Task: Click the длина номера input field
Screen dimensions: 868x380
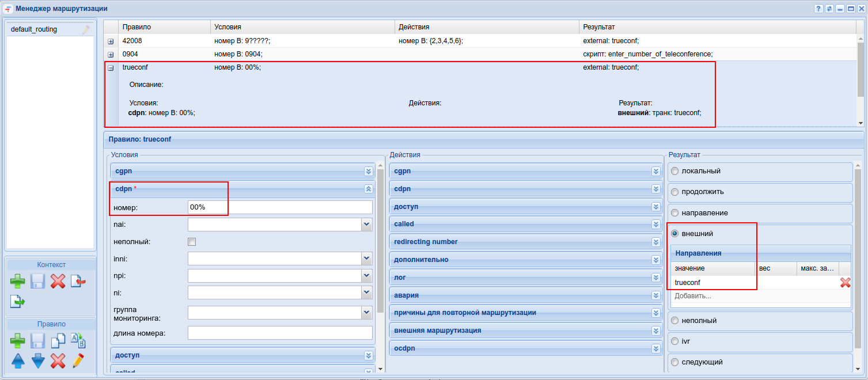Action: tap(280, 333)
